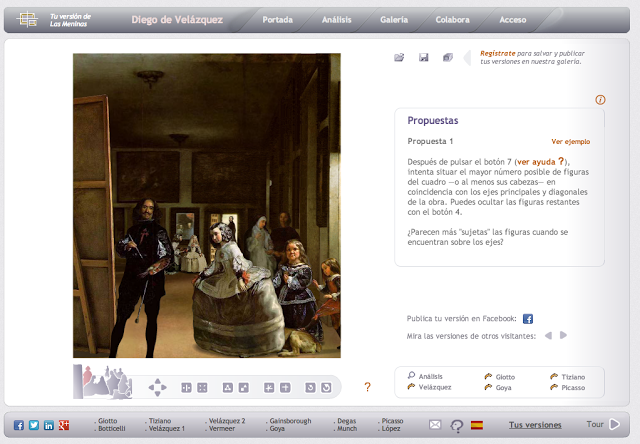
Task: Open Botticelli in footer list
Action: (112, 428)
